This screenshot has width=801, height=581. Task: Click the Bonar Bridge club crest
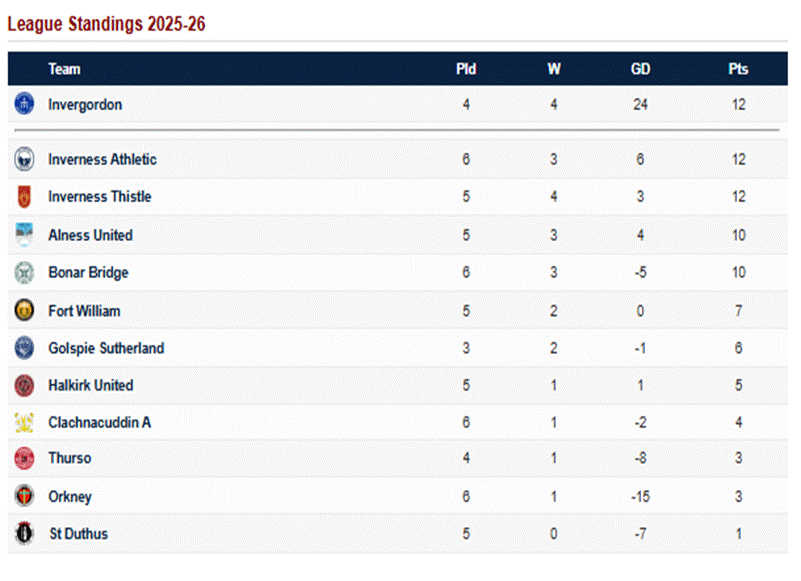tap(24, 272)
